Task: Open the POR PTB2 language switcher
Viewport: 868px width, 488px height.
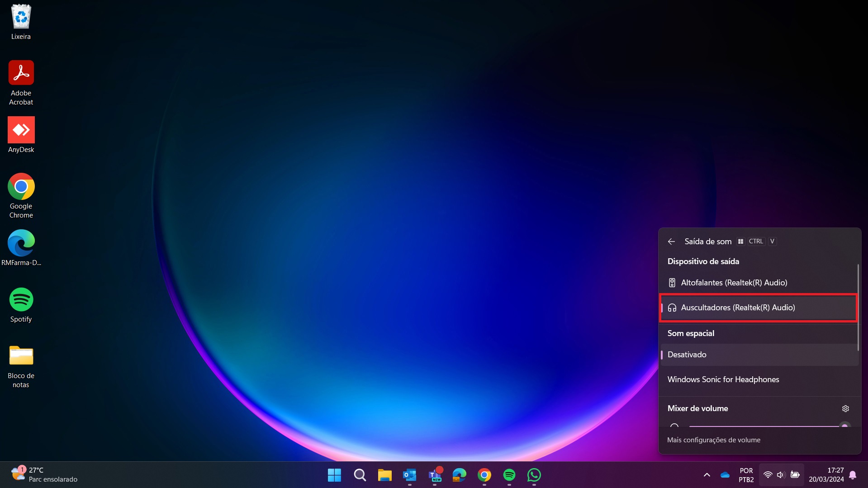Action: click(x=746, y=475)
